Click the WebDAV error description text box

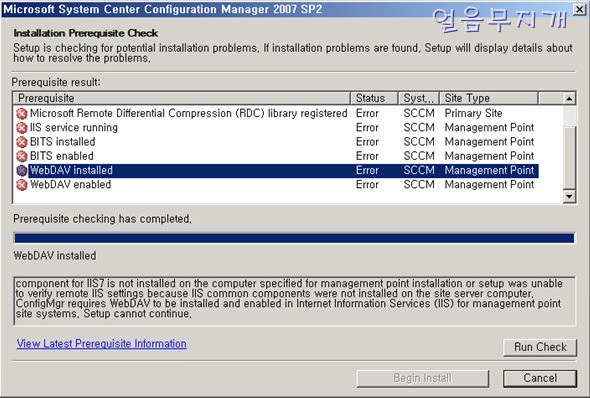coord(294,301)
